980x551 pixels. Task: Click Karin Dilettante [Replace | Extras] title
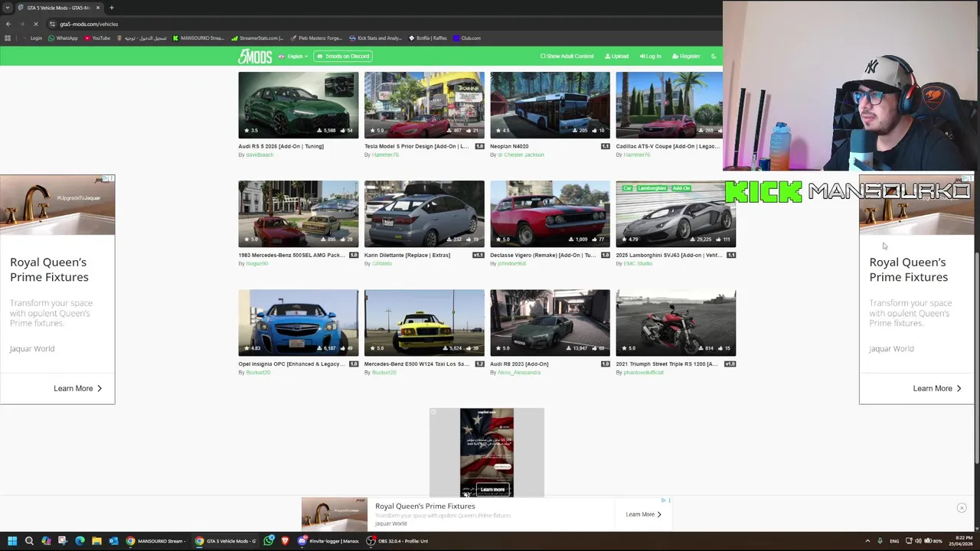click(x=407, y=255)
